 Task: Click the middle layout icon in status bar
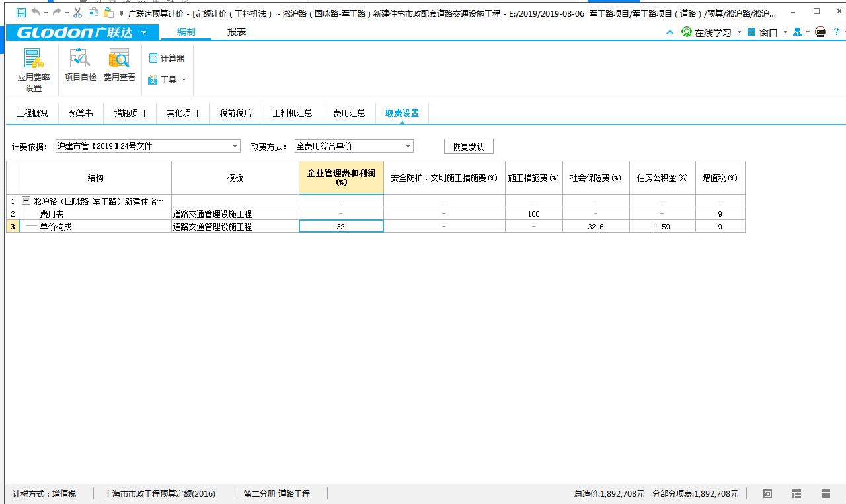pyautogui.click(x=796, y=493)
